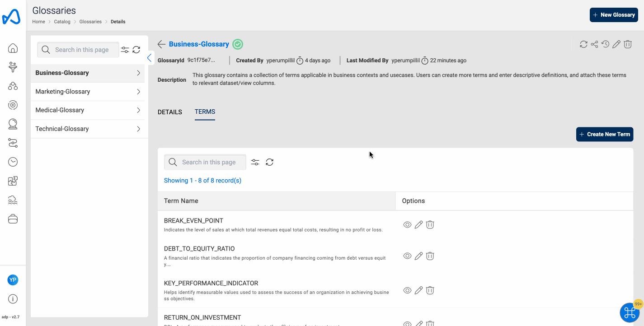Refresh the glossary list panel
The width and height of the screenshot is (644, 326).
coord(136,50)
